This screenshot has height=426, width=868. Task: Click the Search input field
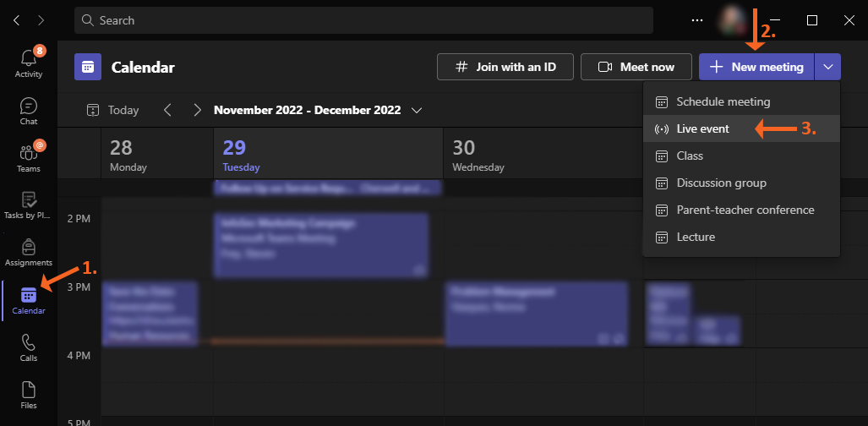tap(363, 20)
